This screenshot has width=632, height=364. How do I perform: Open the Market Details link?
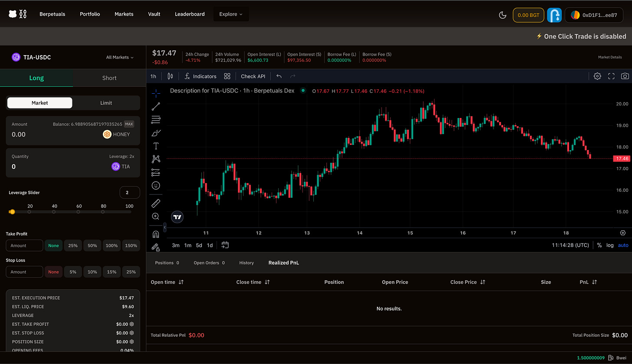click(610, 57)
